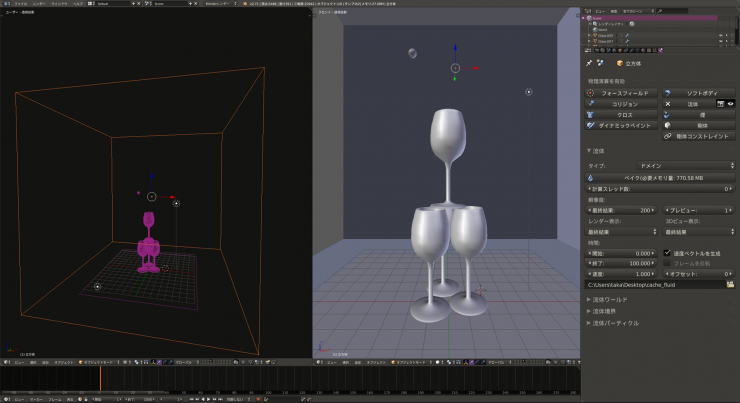Add ソフトボディ physics

click(x=699, y=93)
